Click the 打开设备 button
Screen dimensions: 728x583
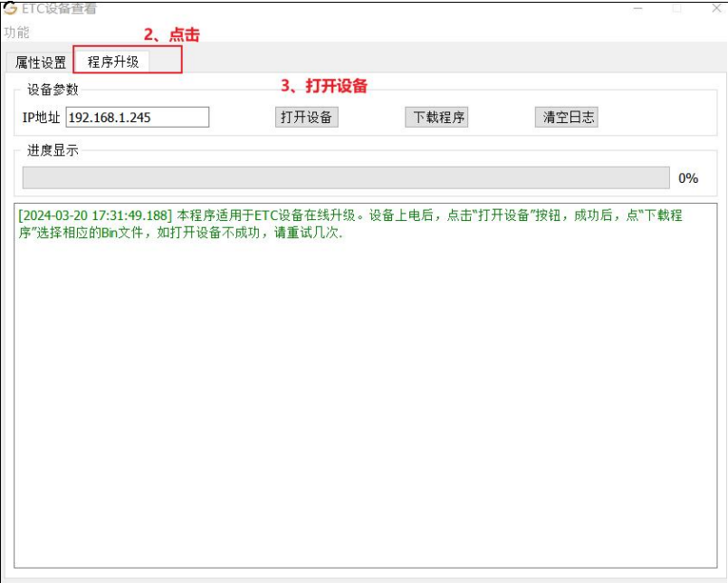(306, 117)
